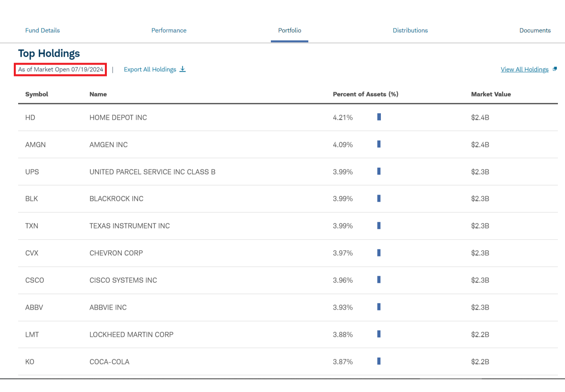Click CISCO SYSTEMS INC name

[x=123, y=280]
